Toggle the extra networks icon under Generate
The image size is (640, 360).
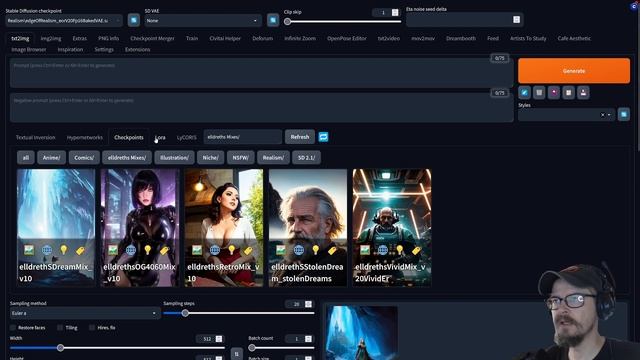(x=554, y=93)
